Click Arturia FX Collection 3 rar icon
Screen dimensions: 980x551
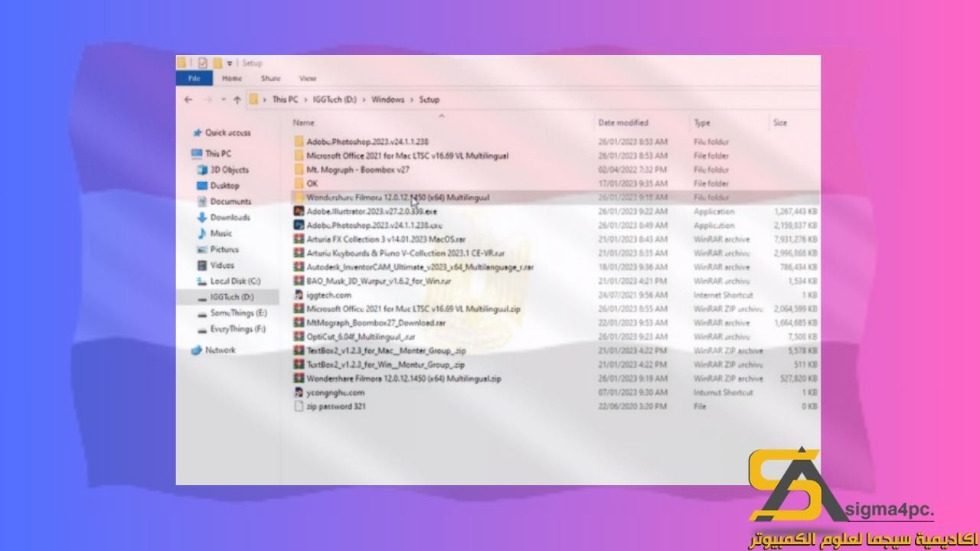(x=299, y=239)
